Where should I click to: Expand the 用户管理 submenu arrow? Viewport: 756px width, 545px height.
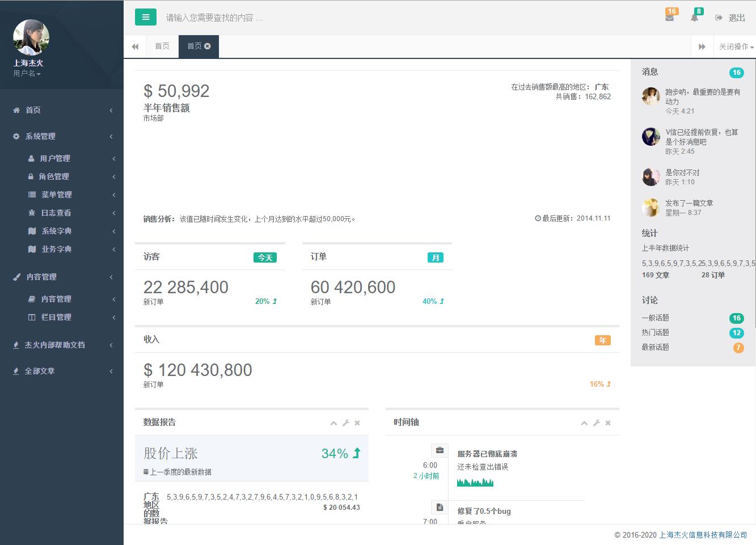(x=113, y=158)
